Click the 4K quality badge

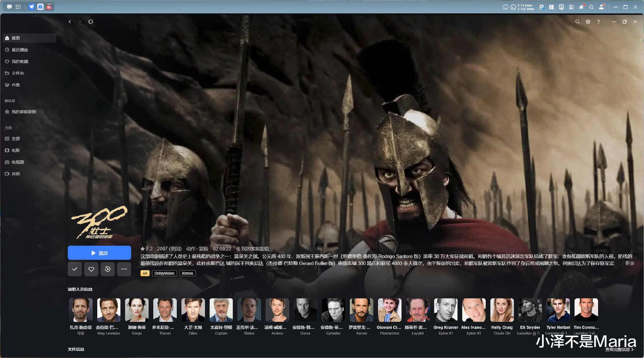(145, 273)
